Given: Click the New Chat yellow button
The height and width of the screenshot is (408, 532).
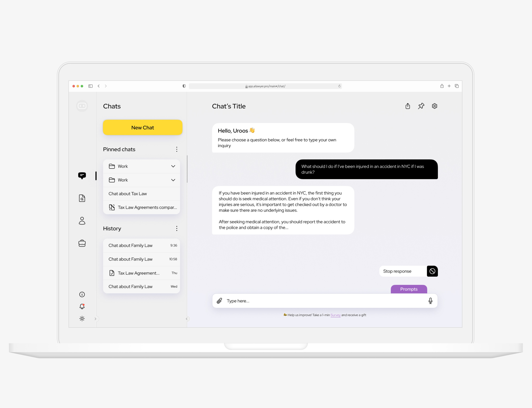Looking at the screenshot, I should (x=142, y=127).
